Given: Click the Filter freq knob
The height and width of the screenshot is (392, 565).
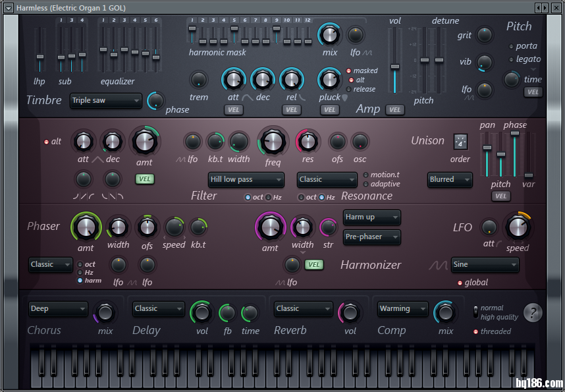Looking at the screenshot, I should pos(273,141).
